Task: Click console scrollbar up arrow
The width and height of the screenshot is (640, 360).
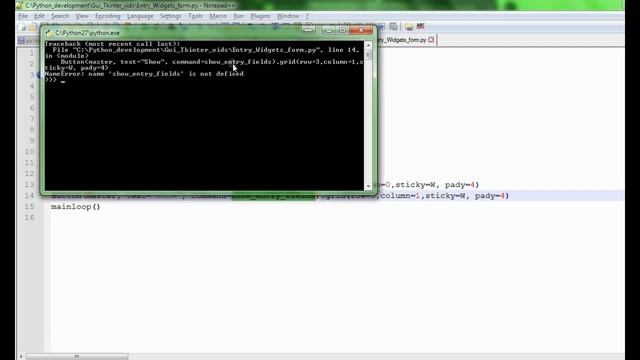Action: click(368, 45)
